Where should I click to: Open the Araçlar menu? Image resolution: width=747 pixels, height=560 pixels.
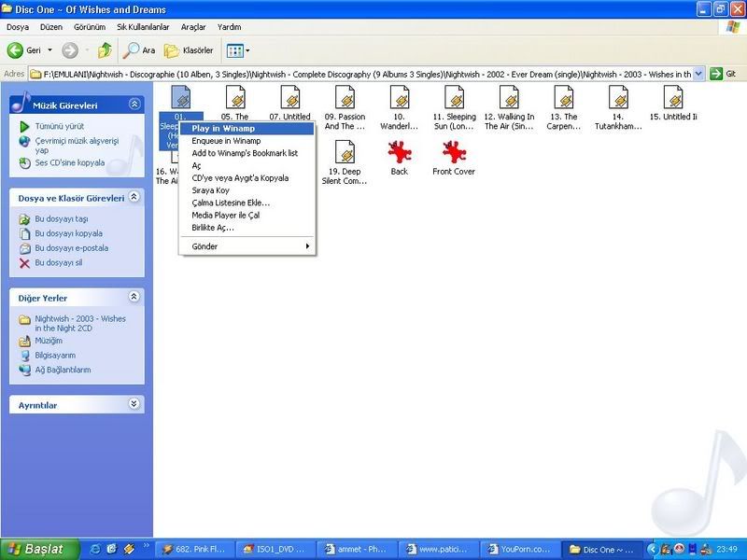pos(193,27)
